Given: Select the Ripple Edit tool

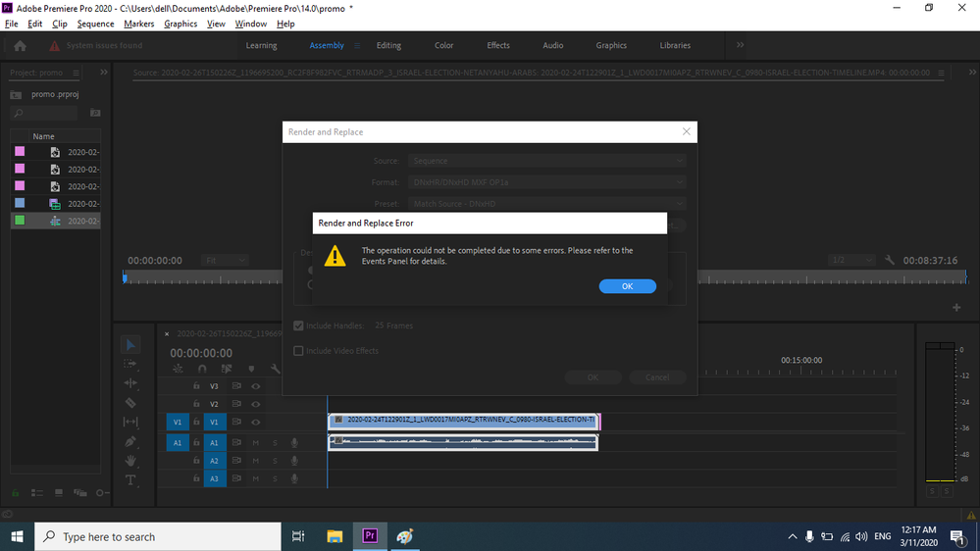Looking at the screenshot, I should (x=130, y=383).
